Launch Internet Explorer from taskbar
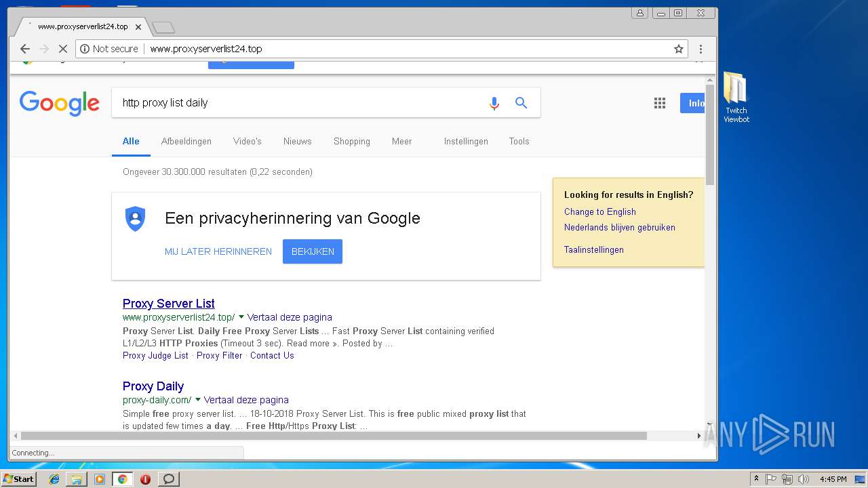This screenshot has height=488, width=868. [x=54, y=479]
